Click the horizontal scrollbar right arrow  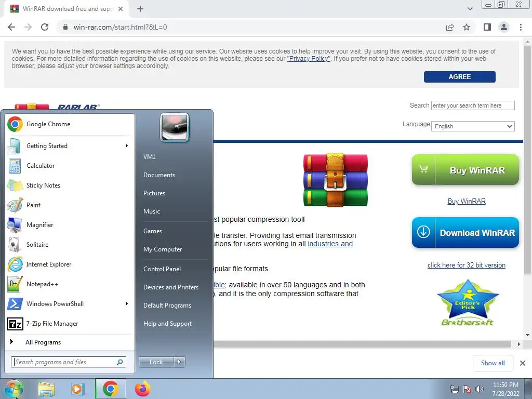(518, 344)
